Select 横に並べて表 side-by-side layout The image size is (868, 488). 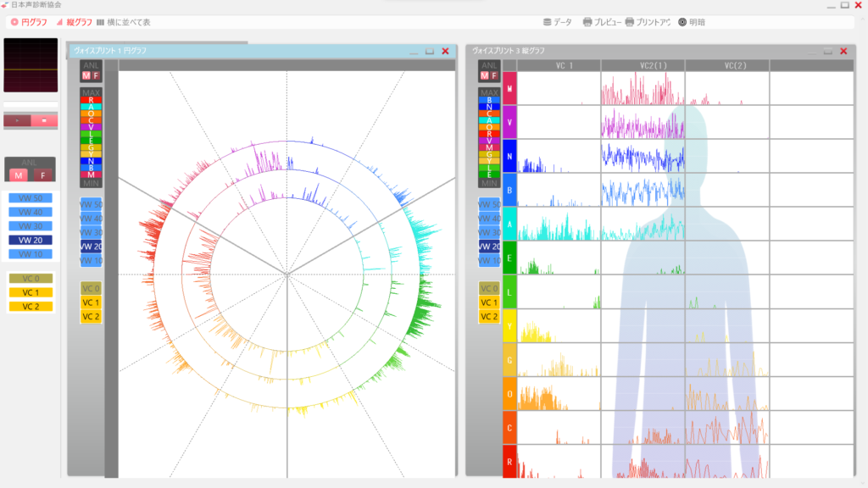pyautogui.click(x=124, y=22)
